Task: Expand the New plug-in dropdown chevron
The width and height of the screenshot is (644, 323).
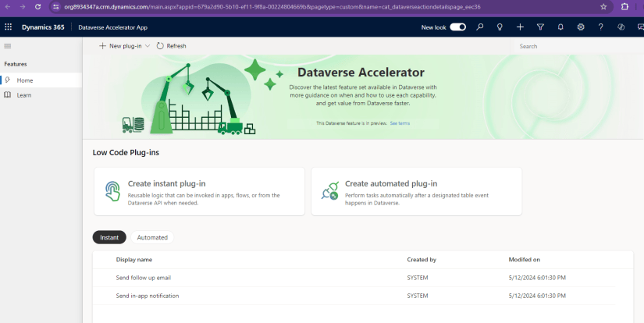Action: [148, 46]
